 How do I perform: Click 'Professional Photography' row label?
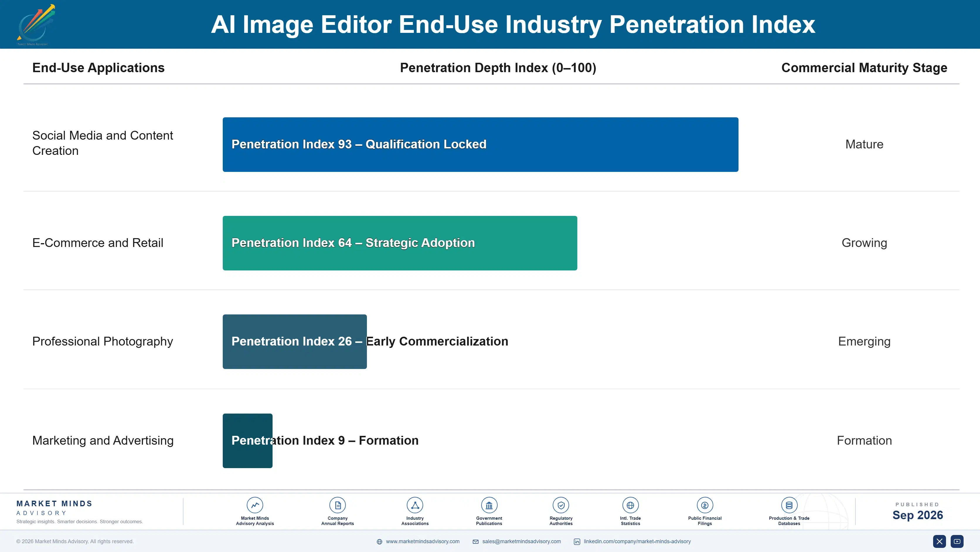[103, 341]
